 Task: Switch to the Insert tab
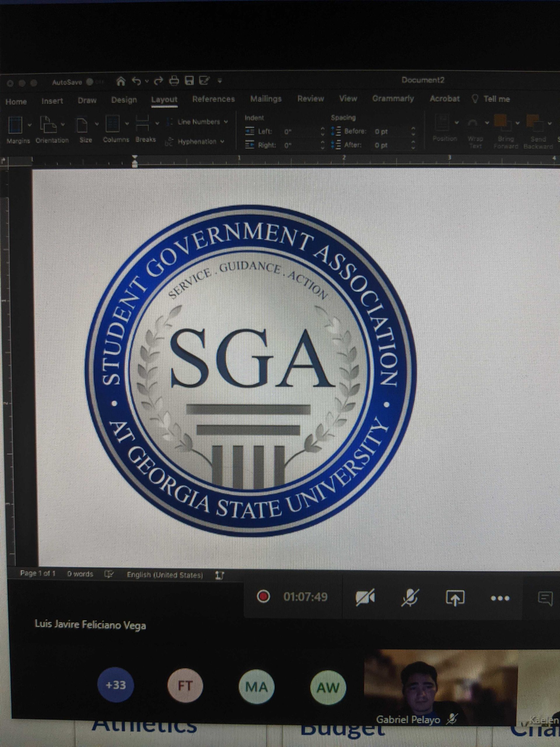[52, 101]
